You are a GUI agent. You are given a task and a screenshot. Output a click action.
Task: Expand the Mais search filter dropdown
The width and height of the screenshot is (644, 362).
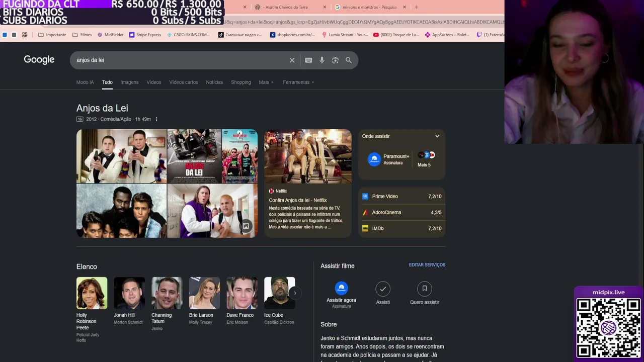pos(266,82)
